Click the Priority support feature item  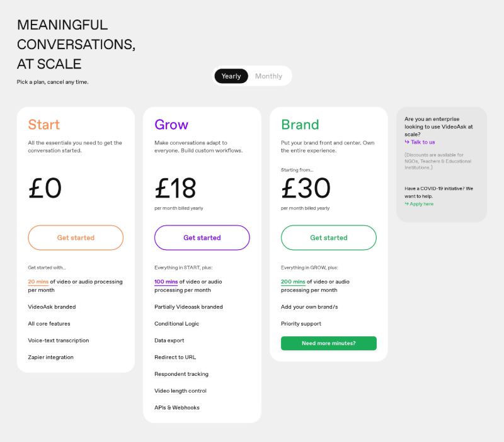pos(301,324)
